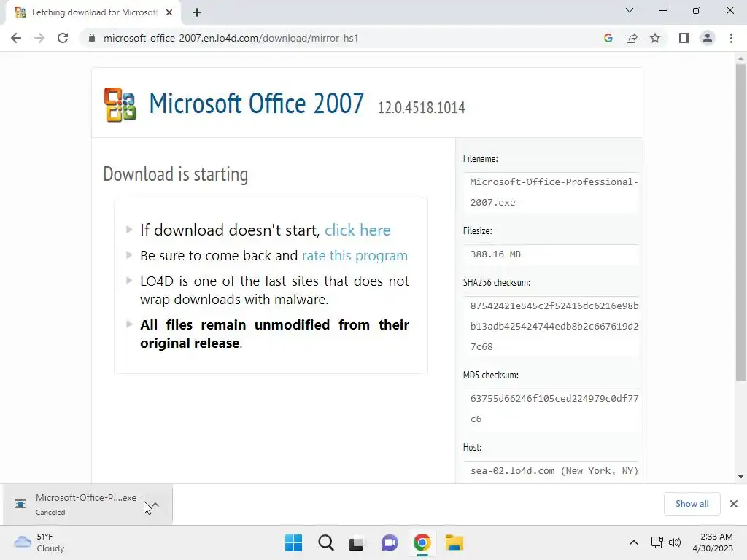Open 'rate this program' link
This screenshot has width=747, height=560.
[355, 256]
